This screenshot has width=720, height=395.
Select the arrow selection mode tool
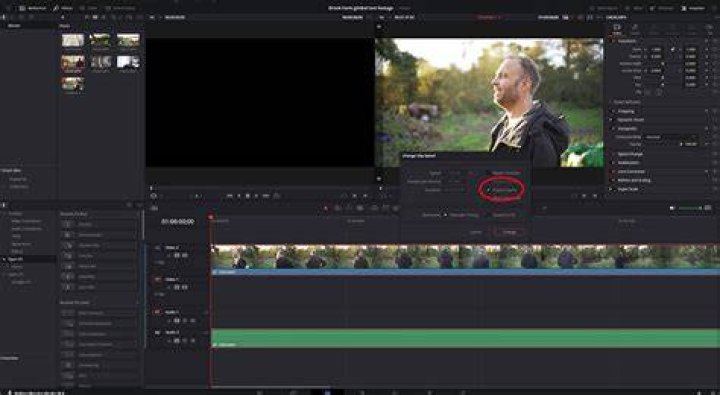point(326,208)
